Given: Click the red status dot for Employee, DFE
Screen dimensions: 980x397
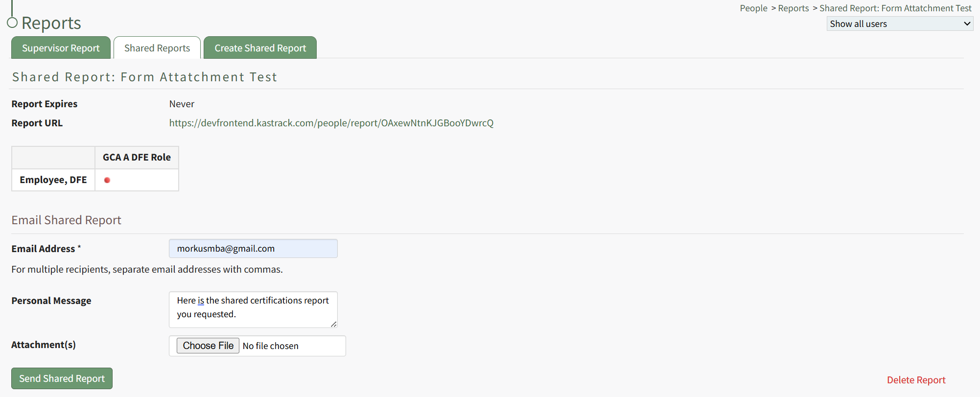Looking at the screenshot, I should click(107, 180).
